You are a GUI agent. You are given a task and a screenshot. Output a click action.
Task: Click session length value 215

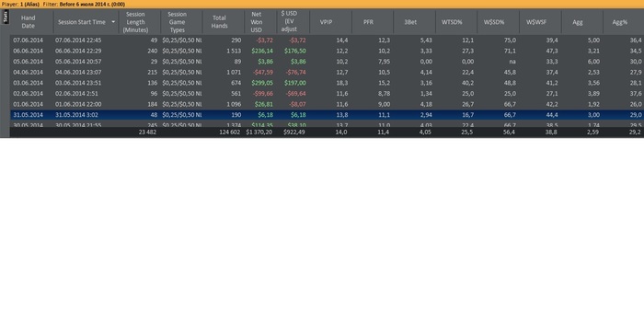tap(153, 73)
